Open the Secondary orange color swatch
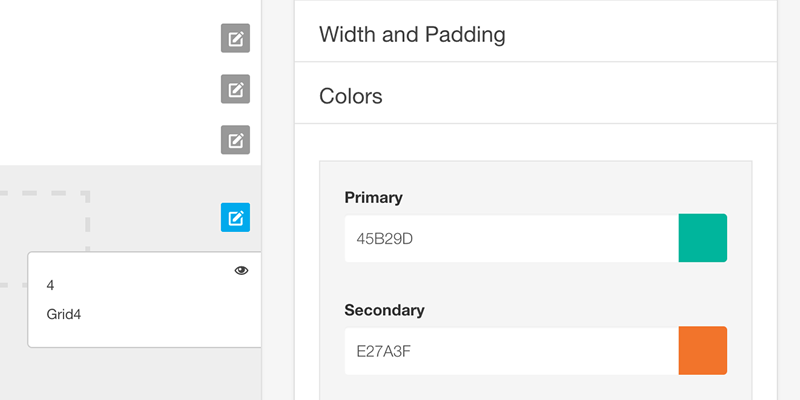Viewport: 800px width, 400px height. click(x=702, y=350)
